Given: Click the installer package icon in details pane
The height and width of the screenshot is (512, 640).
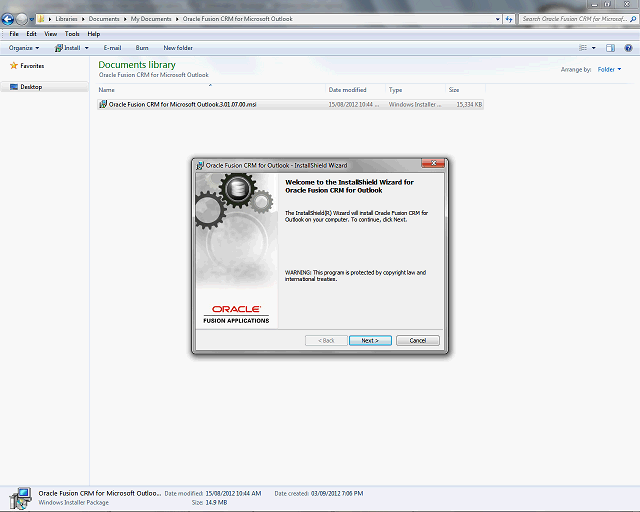Looking at the screenshot, I should (20, 498).
